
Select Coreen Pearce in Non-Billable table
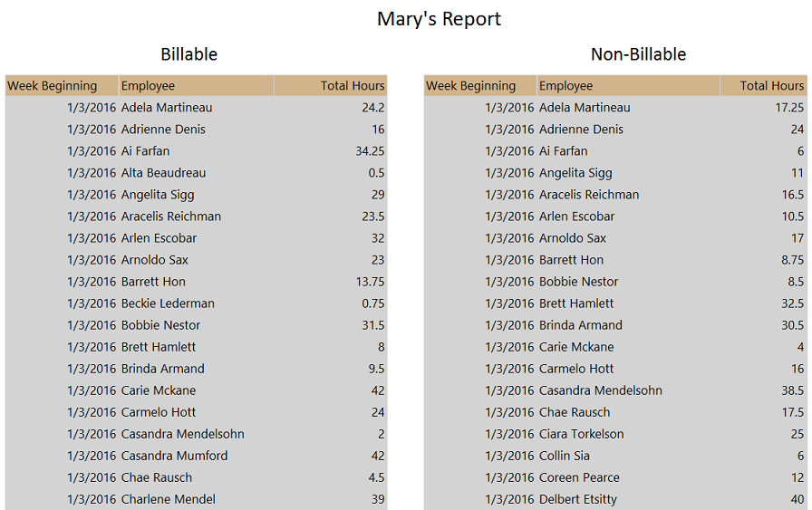[579, 477]
